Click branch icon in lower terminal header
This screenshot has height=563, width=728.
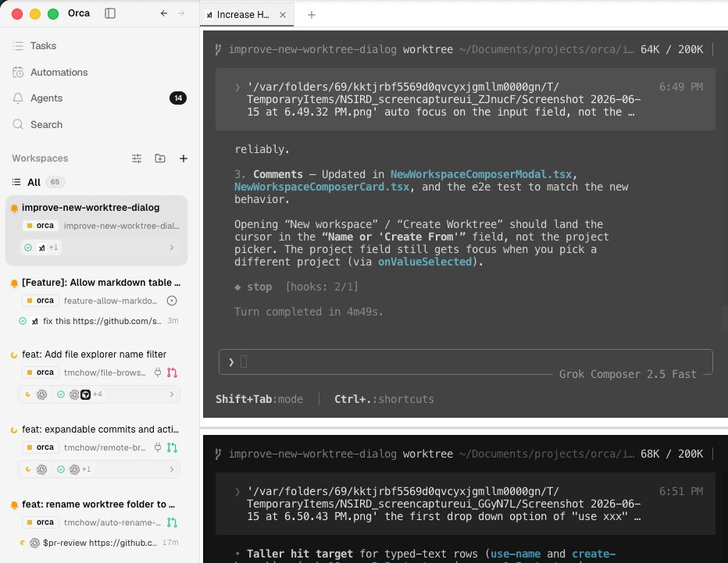click(218, 454)
